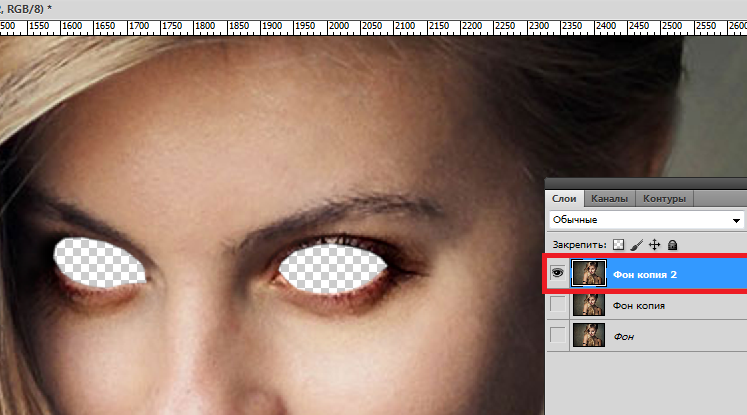Select layer name Фон копия
This screenshot has width=747, height=415.
point(638,305)
